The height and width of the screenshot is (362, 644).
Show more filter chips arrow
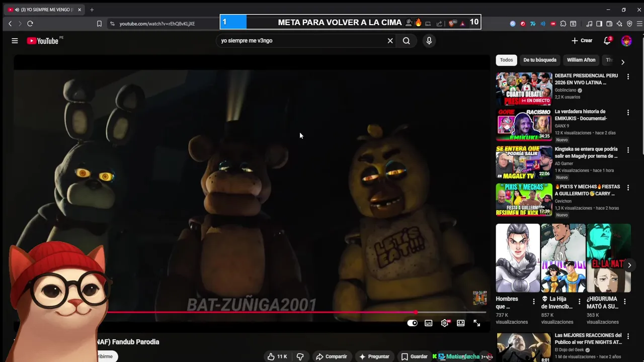coord(622,62)
